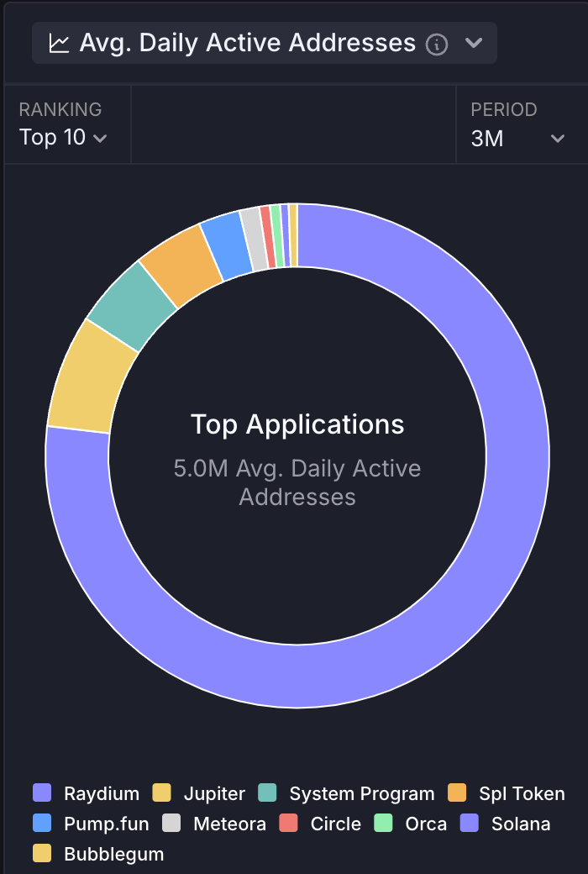Click the teal System Program donut segment
Image resolution: width=588 pixels, height=874 pixels.
tap(129, 304)
